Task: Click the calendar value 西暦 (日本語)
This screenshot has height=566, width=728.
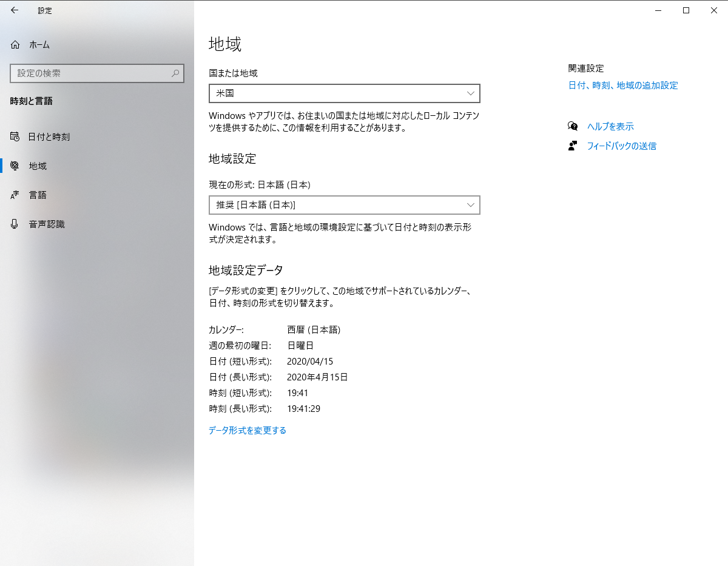Action: click(314, 329)
